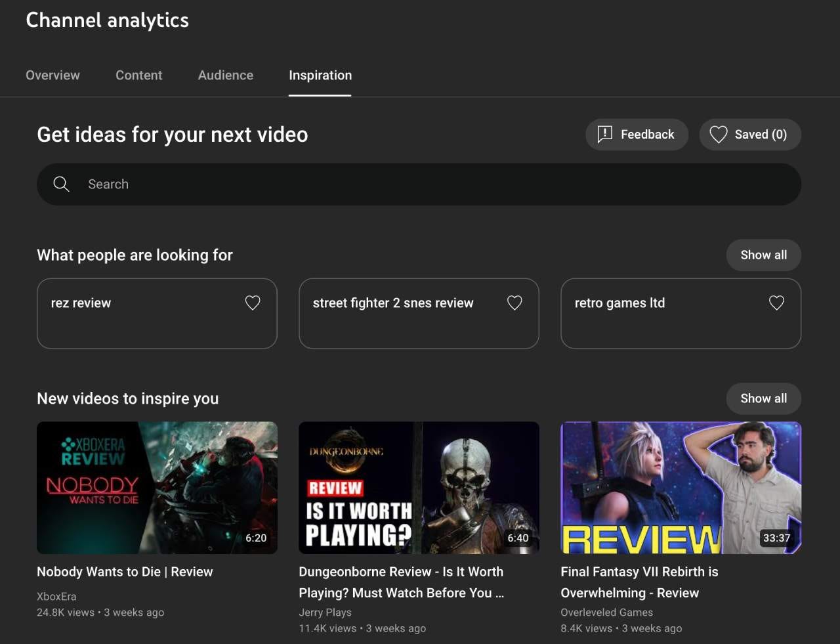Click the 'What people are looking for' heading
840x644 pixels.
(135, 255)
